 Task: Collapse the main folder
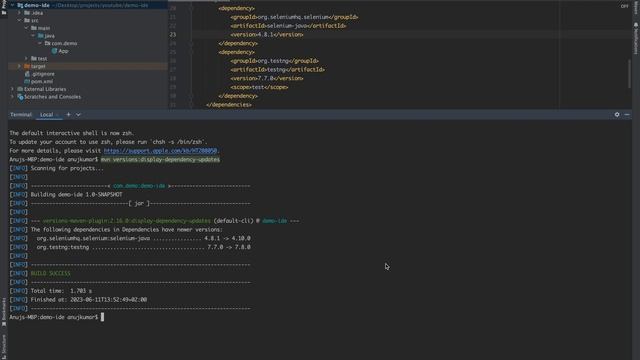[x=27, y=28]
